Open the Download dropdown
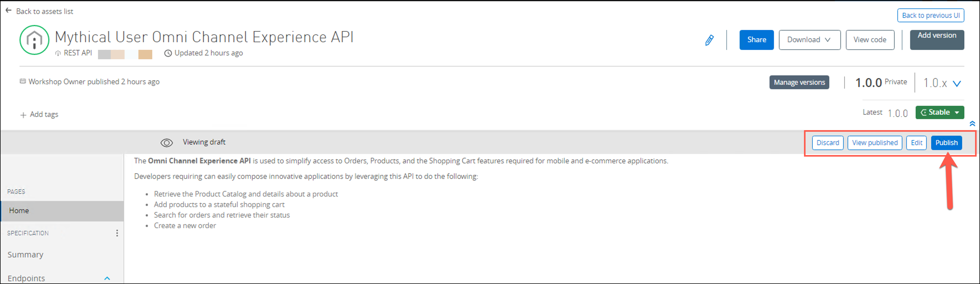Screen dimensions: 980x284 point(809,40)
